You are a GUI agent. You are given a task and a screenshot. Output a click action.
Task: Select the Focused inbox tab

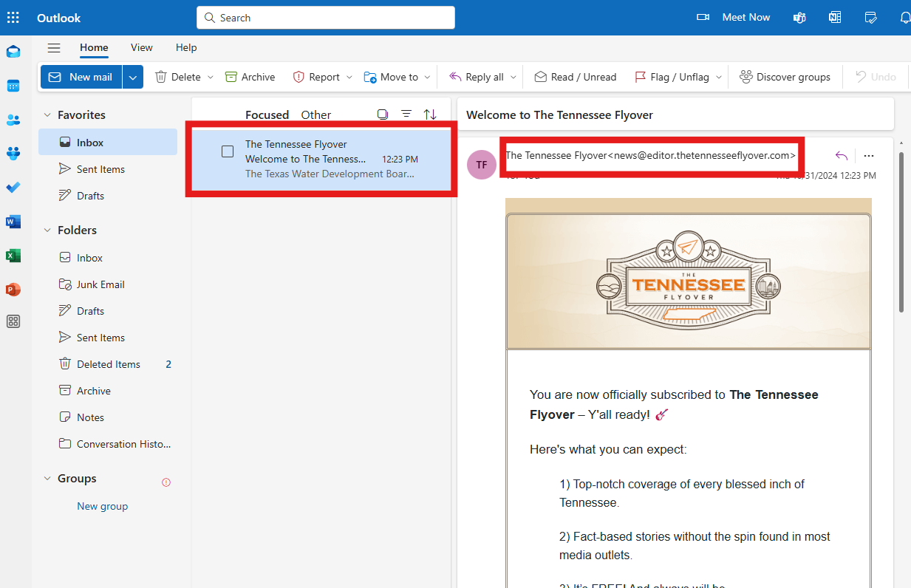pos(267,114)
